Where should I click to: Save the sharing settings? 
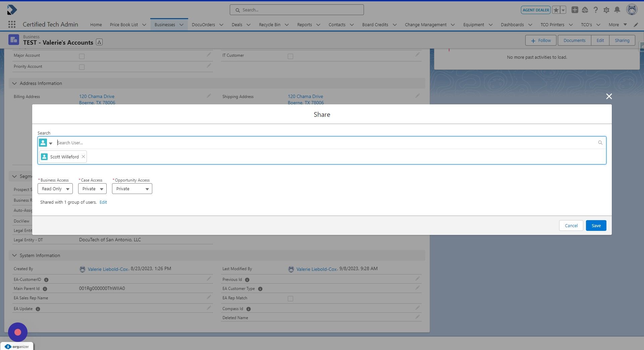[596, 225]
